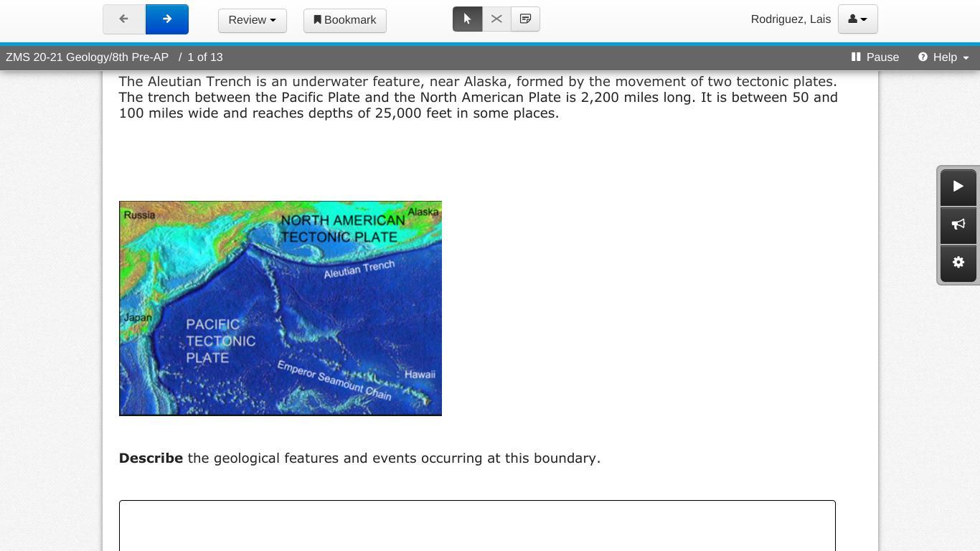Click the bold word Describe in the prompt
Image resolution: width=980 pixels, height=551 pixels.
[x=151, y=458]
